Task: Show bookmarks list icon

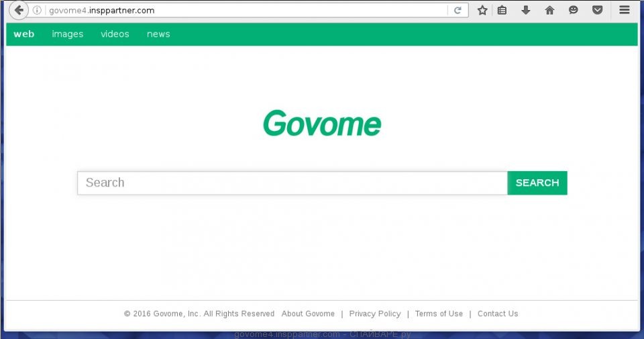Action: pos(502,11)
